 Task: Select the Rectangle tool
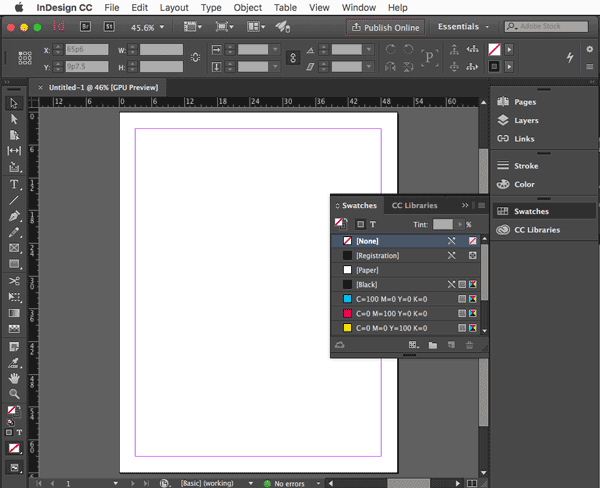tap(14, 264)
